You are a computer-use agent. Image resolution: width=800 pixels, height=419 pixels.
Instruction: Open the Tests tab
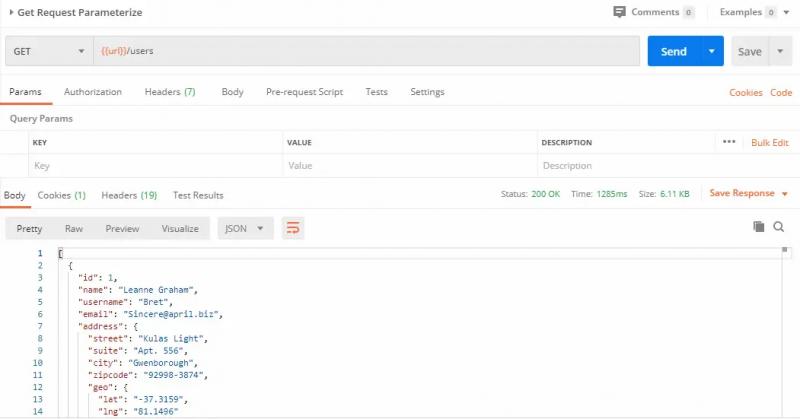click(377, 92)
